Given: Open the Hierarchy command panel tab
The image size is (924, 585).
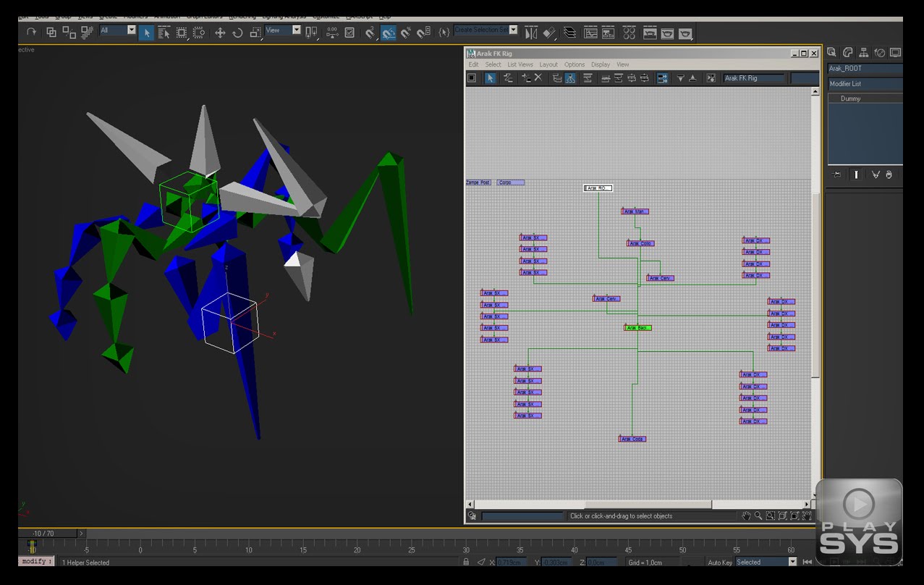Looking at the screenshot, I should [x=863, y=53].
